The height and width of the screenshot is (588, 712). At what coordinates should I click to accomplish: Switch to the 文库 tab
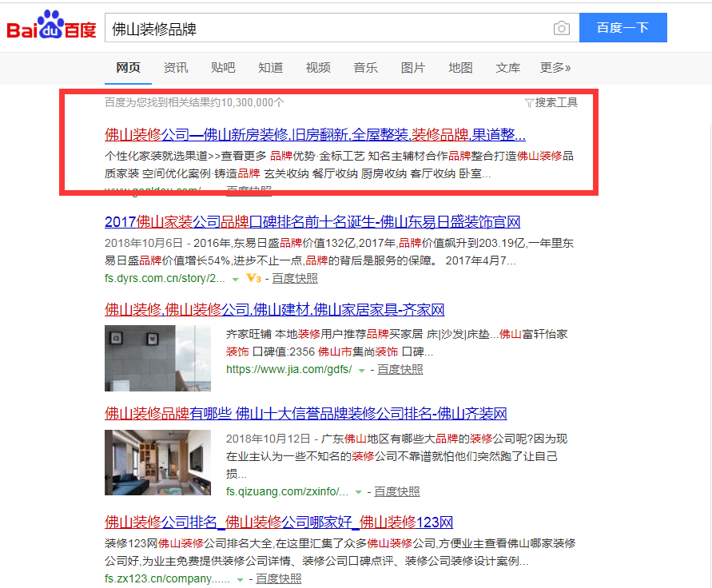[x=507, y=68]
